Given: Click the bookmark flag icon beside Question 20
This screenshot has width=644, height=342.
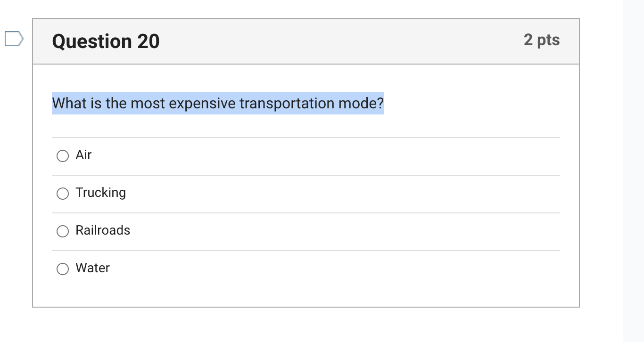Looking at the screenshot, I should pyautogui.click(x=13, y=40).
